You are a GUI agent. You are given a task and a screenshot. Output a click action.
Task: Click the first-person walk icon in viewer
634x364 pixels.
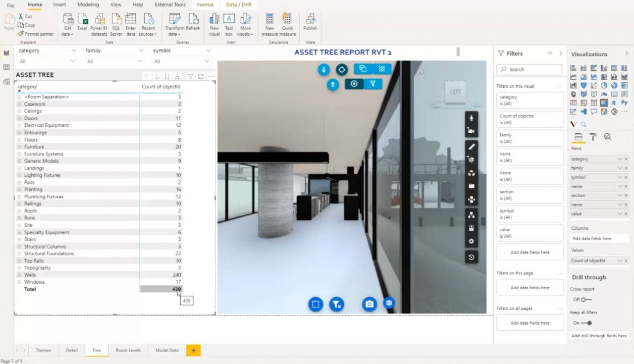click(471, 118)
